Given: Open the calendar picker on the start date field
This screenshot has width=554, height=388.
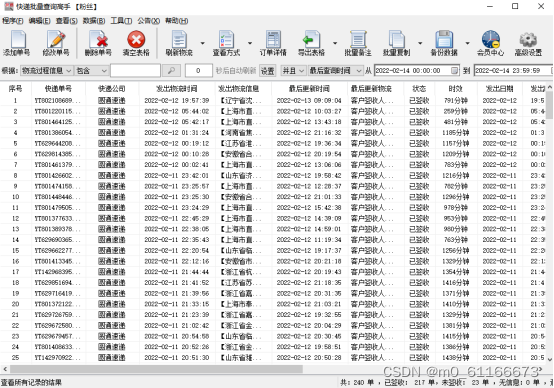Looking at the screenshot, I should tap(455, 71).
